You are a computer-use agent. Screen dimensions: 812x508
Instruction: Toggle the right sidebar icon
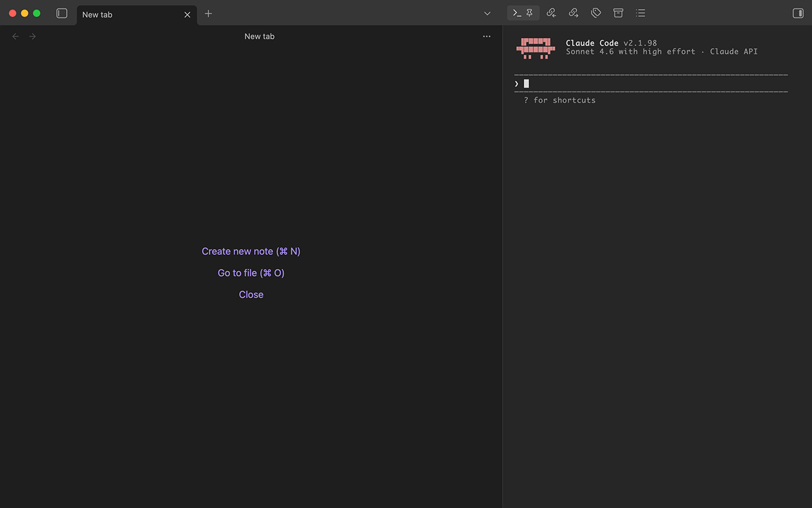(798, 13)
